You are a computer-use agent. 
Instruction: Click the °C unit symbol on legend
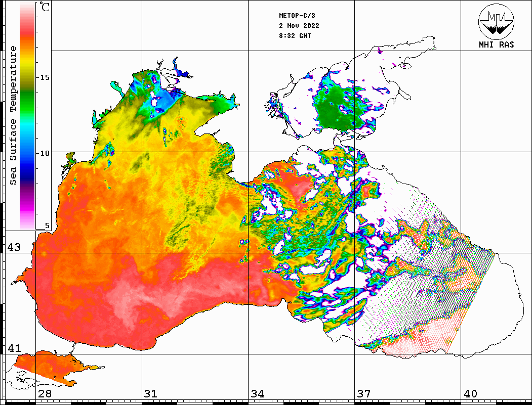click(45, 8)
